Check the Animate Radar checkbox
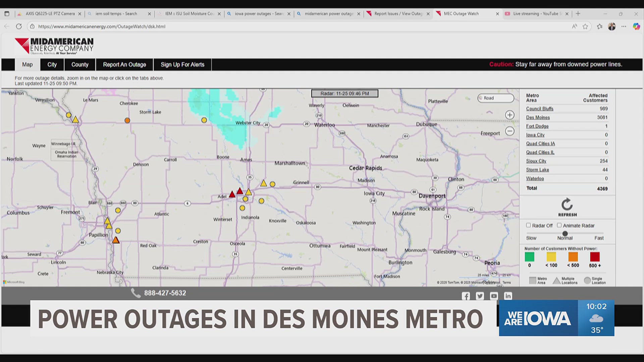This screenshot has height=362, width=644. 559,225
